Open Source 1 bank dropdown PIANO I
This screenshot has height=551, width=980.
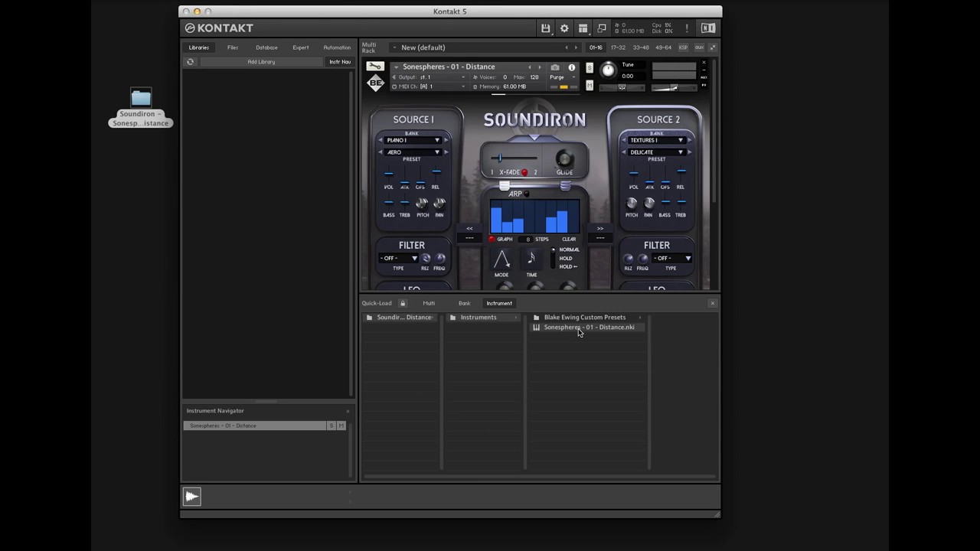tap(413, 140)
